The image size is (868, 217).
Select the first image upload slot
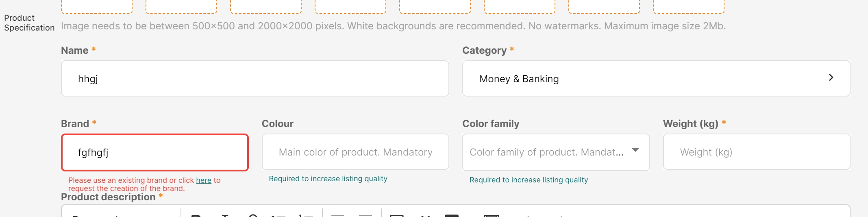tap(97, 7)
